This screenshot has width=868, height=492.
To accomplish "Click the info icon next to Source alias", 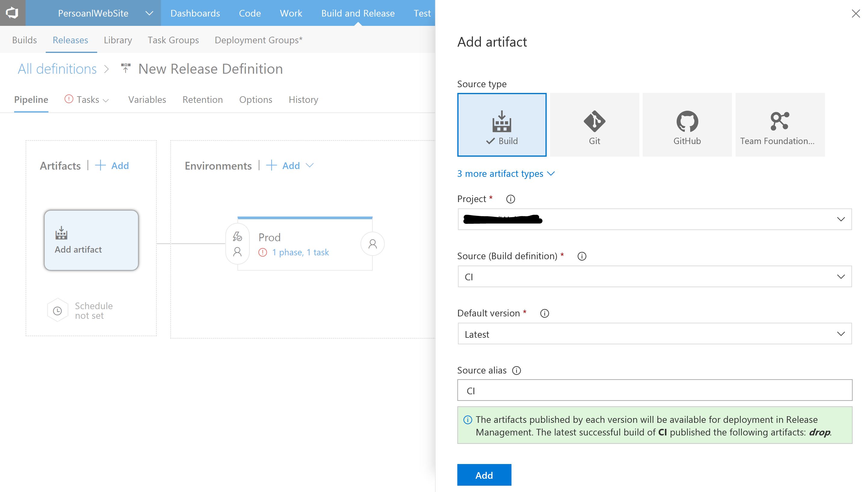I will click(x=518, y=370).
